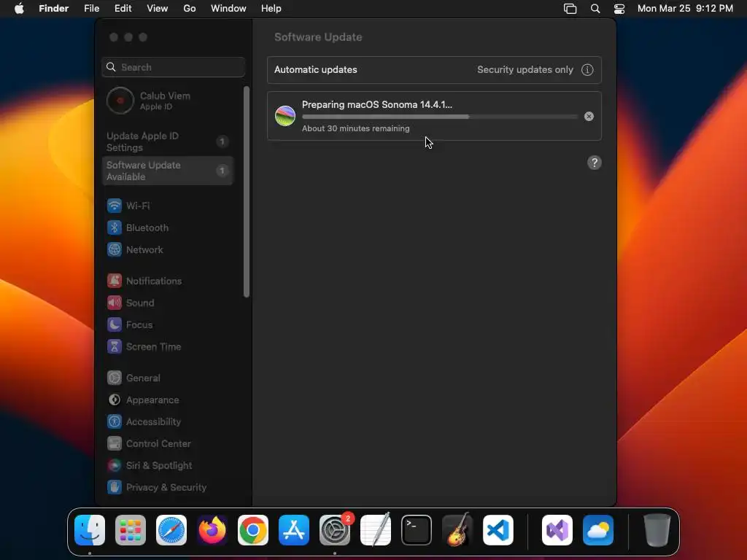
Task: Open Visual Studio from the Dock
Action: click(x=557, y=530)
